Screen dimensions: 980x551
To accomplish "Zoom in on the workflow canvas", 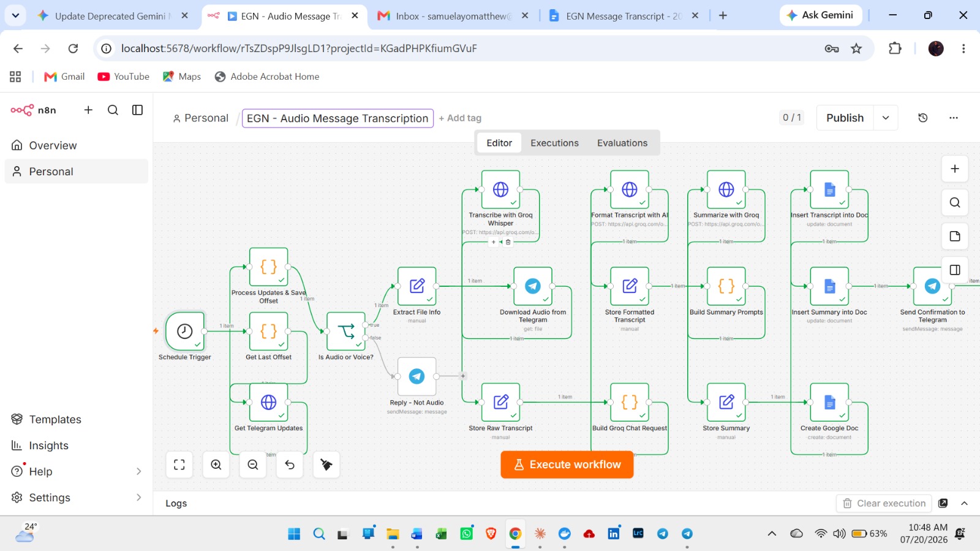I will coord(216,465).
